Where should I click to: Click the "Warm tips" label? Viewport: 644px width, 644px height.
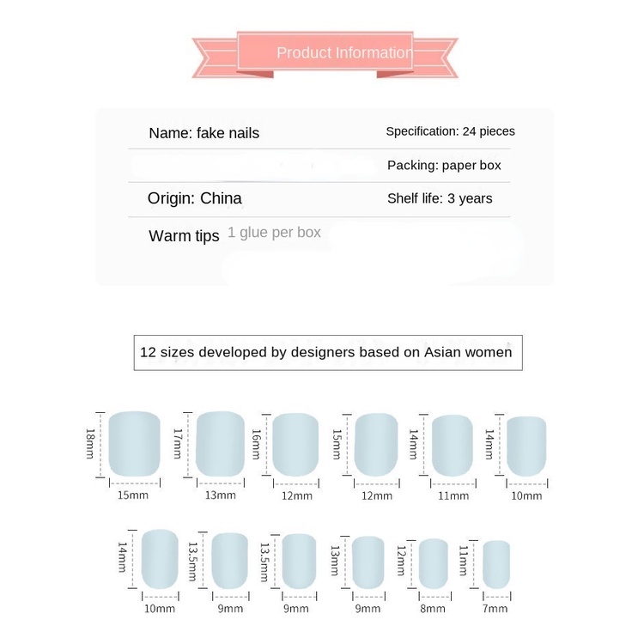184,236
